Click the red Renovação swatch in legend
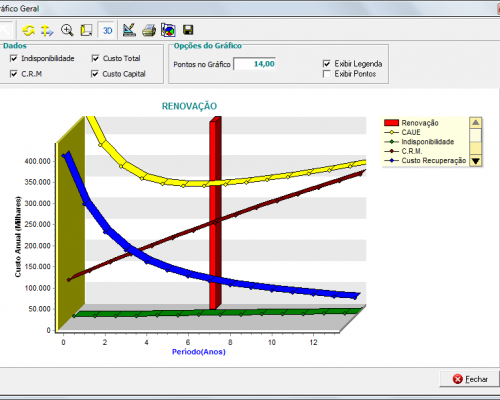 pos(391,123)
